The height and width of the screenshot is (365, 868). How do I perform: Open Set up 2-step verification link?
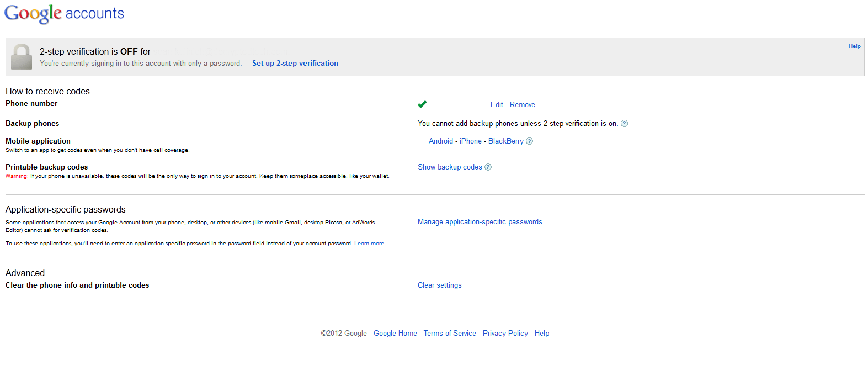coord(295,64)
